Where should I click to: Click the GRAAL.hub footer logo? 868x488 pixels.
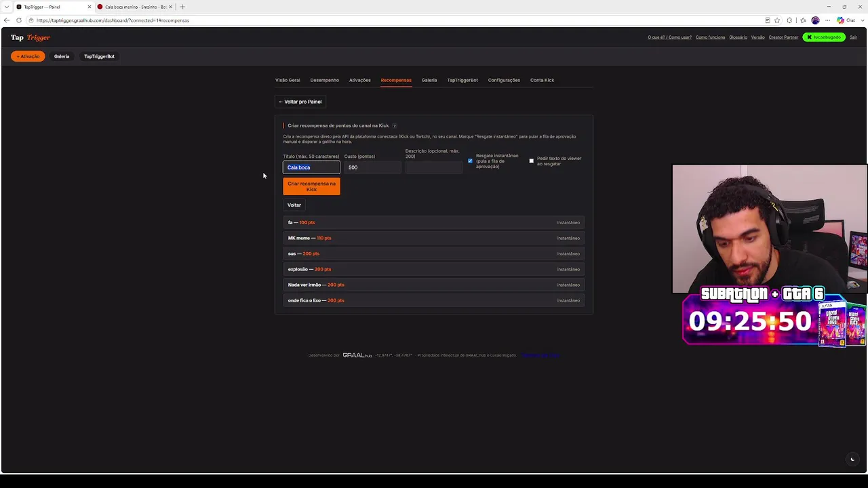click(357, 355)
